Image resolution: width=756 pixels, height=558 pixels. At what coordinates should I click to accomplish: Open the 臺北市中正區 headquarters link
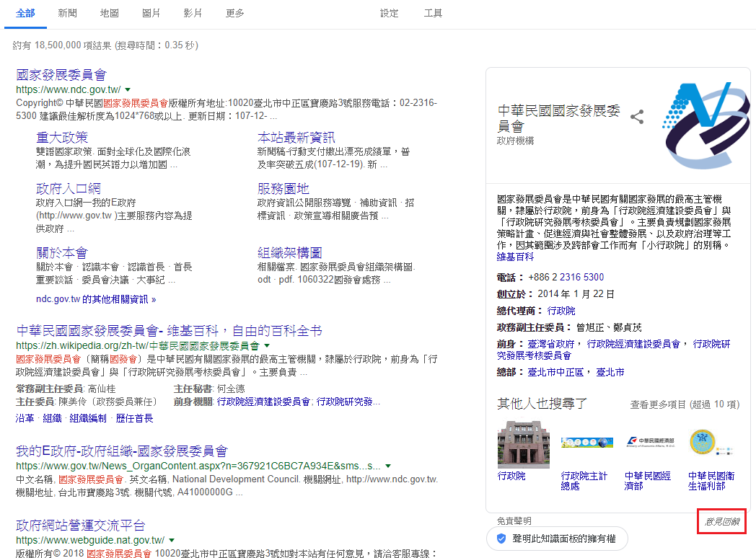(555, 373)
